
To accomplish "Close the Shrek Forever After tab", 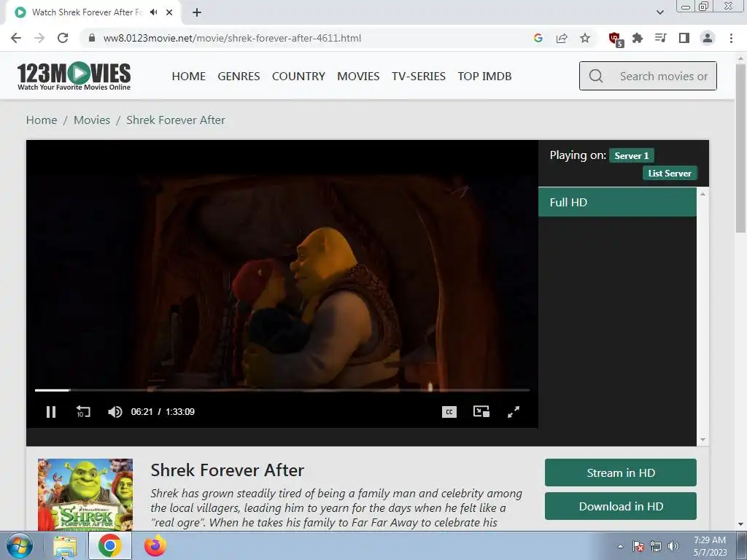I will pyautogui.click(x=169, y=12).
